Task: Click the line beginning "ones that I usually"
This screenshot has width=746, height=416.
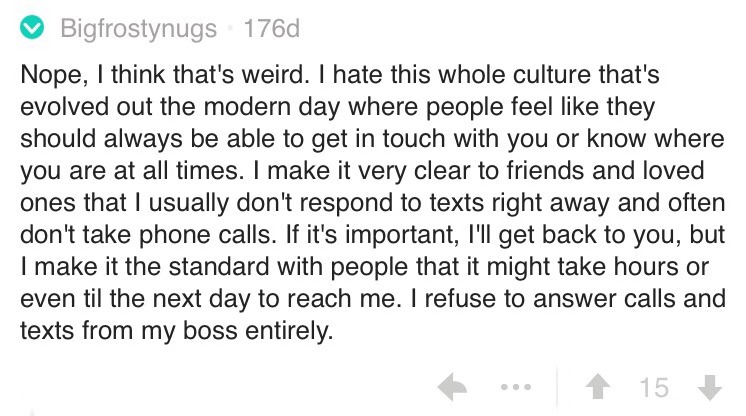Action: [373, 203]
